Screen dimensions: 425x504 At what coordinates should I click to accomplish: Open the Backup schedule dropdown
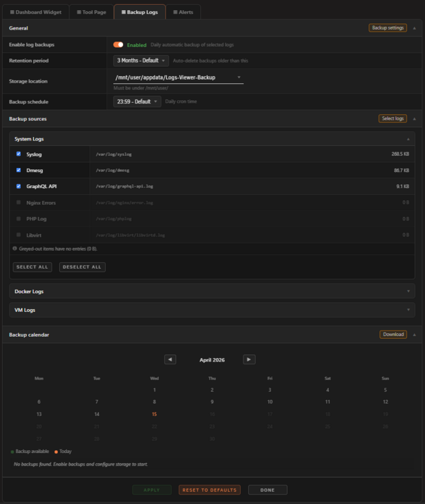pos(137,101)
